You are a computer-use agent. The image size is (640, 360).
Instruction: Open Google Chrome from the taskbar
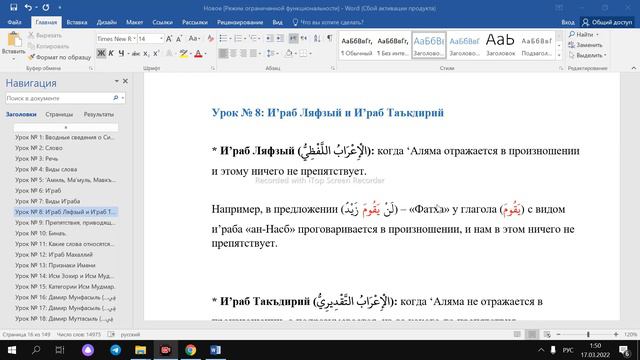(190, 350)
